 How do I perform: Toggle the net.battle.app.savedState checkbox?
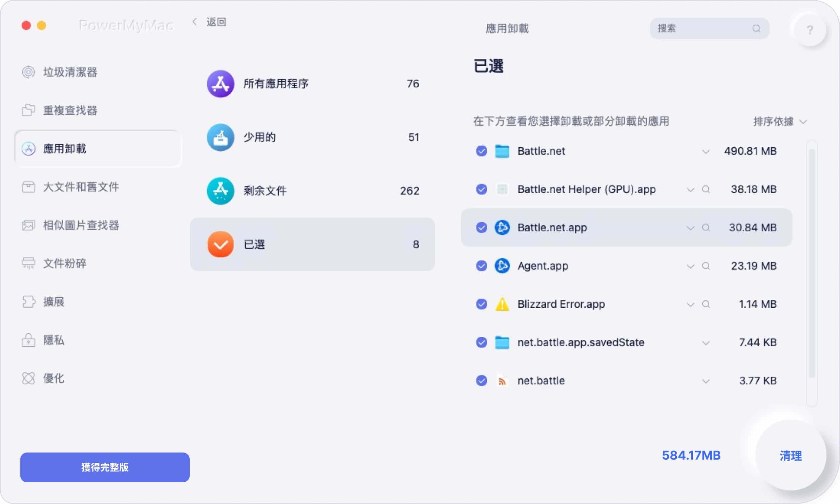481,342
